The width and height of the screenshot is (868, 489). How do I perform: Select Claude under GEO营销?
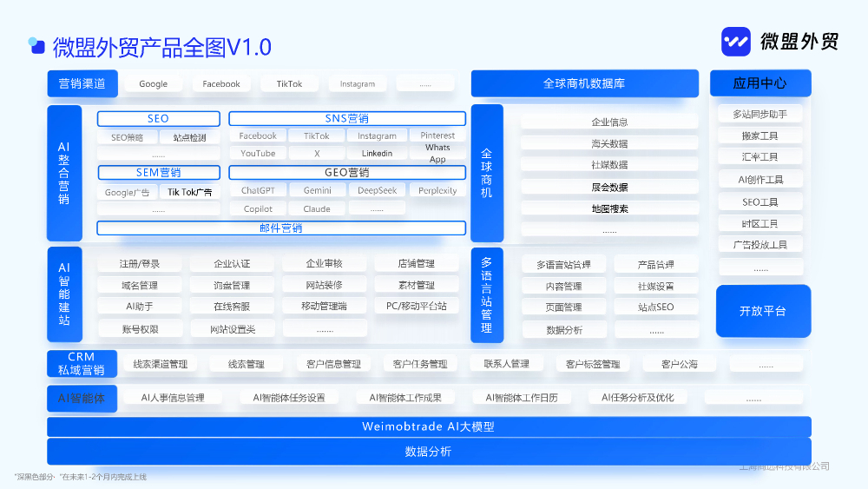tap(317, 208)
